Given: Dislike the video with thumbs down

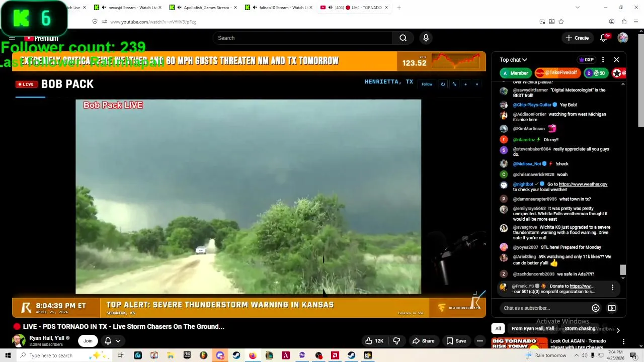Looking at the screenshot, I should pos(396,341).
